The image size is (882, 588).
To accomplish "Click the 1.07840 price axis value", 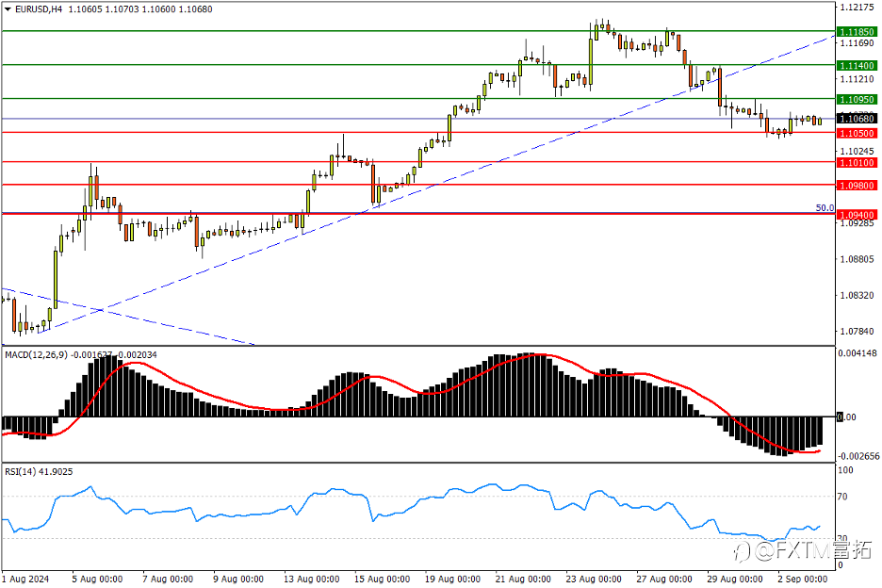I will [857, 331].
